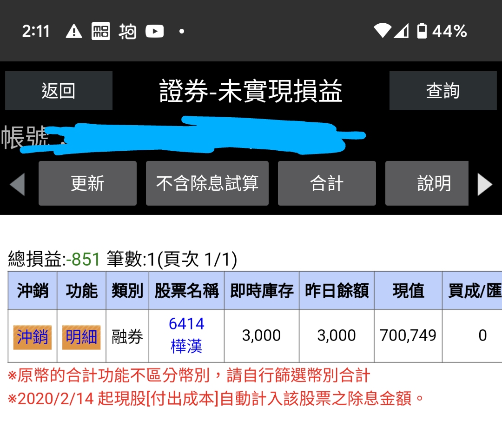502x448 pixels.
Task: Tap the 不含除息試算 button
Action: tap(207, 183)
